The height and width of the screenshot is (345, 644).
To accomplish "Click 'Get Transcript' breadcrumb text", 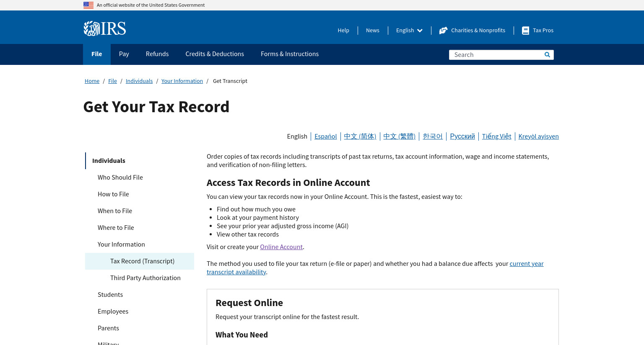I will (x=230, y=81).
